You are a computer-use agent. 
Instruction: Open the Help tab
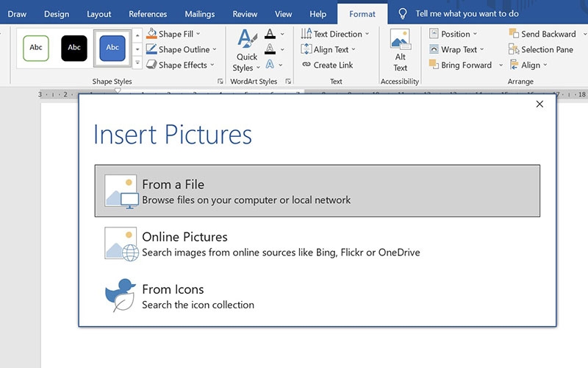click(318, 14)
